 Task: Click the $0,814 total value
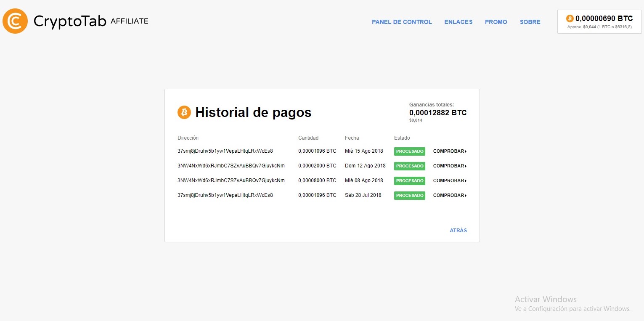tap(416, 120)
